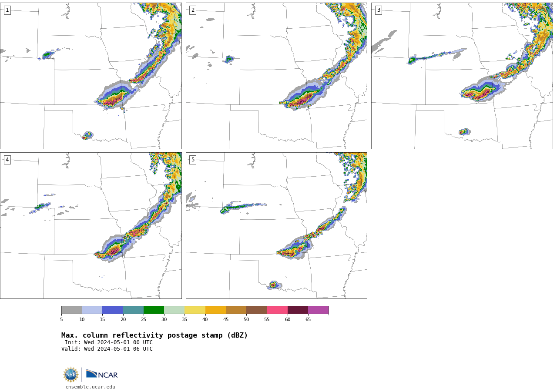Click the colorbar tick label 65

(x=308, y=320)
